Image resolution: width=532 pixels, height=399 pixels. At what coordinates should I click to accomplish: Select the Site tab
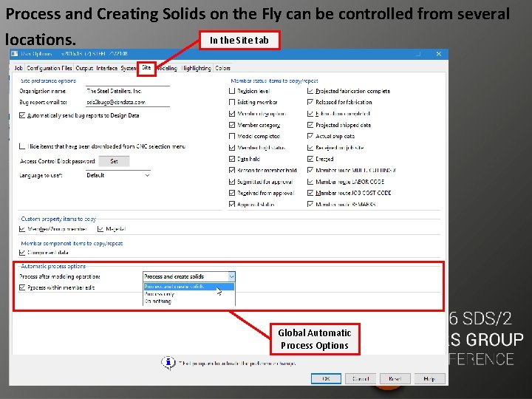point(146,68)
